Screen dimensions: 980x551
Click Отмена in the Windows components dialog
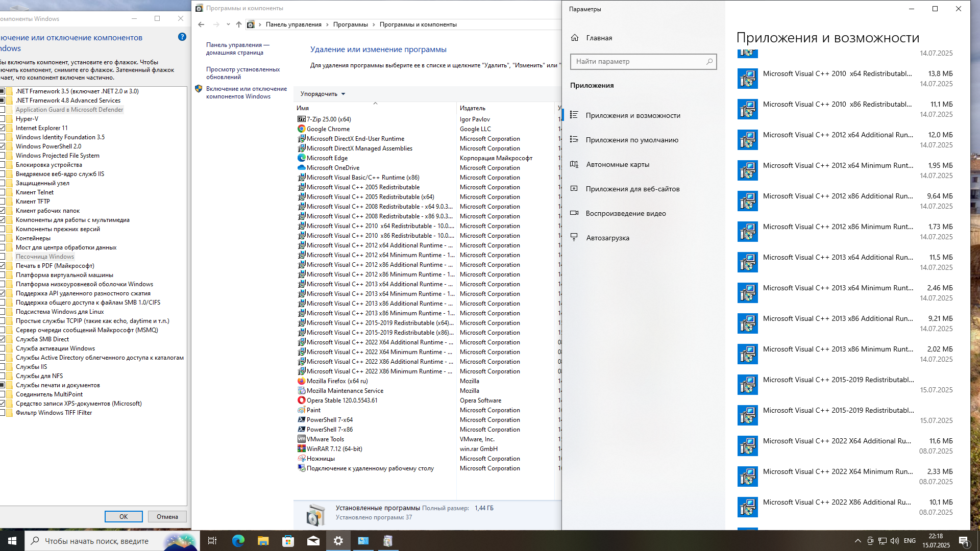tap(167, 517)
